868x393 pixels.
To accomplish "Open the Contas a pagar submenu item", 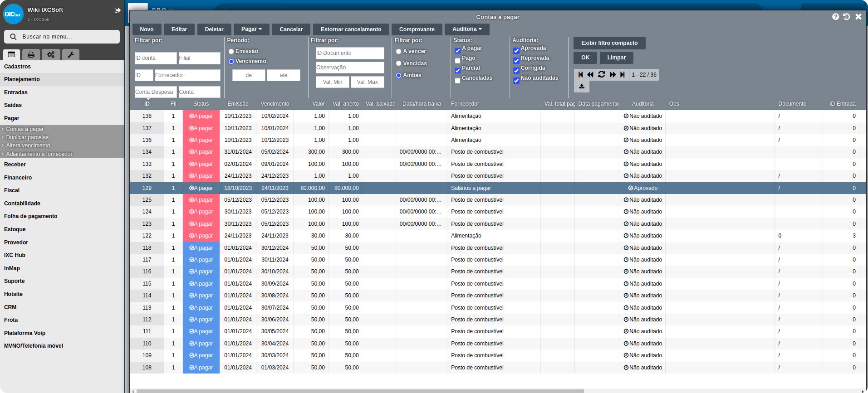I will coord(25,129).
